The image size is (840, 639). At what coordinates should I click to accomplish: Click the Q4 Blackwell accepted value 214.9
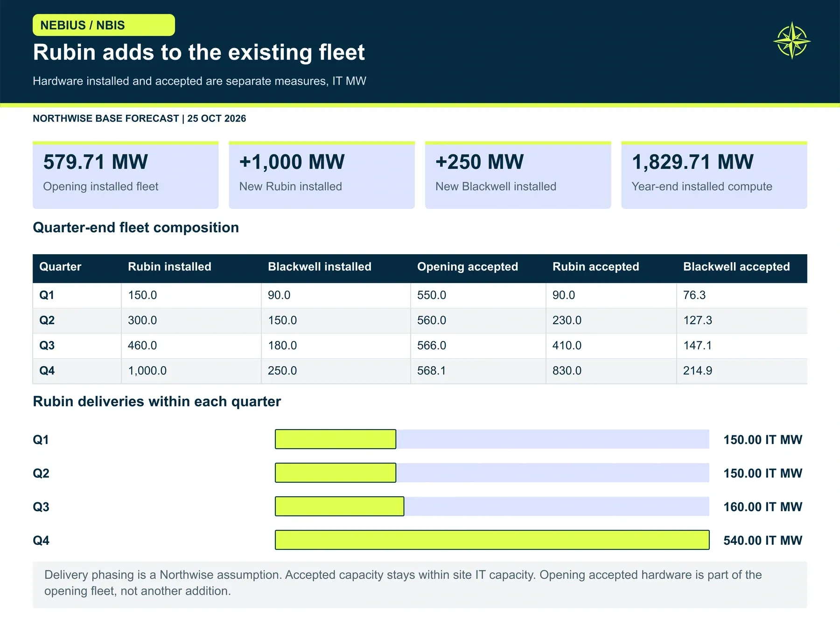[x=698, y=371]
